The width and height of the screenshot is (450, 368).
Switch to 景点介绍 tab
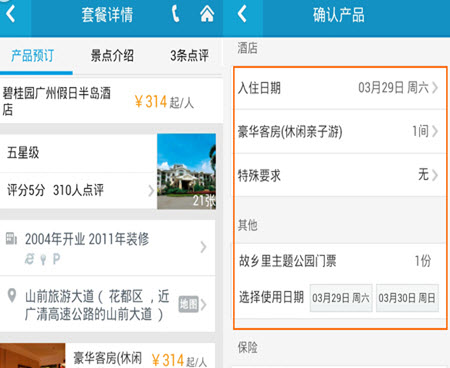[112, 56]
